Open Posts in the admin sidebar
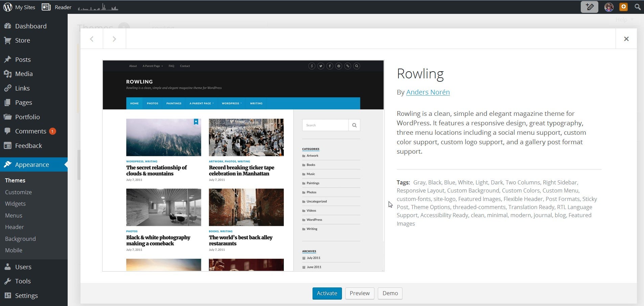The width and height of the screenshot is (644, 306). [x=23, y=59]
